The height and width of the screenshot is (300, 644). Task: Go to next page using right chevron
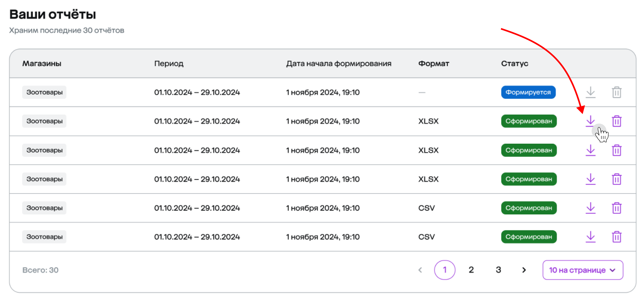[x=524, y=270]
